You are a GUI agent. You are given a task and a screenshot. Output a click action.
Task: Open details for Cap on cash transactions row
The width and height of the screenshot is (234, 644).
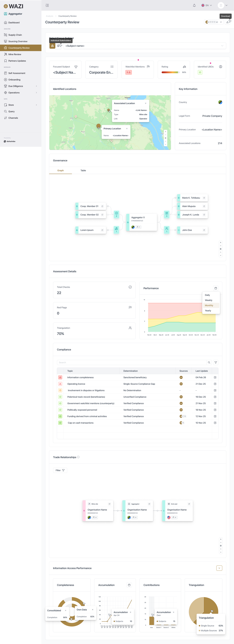click(x=215, y=423)
